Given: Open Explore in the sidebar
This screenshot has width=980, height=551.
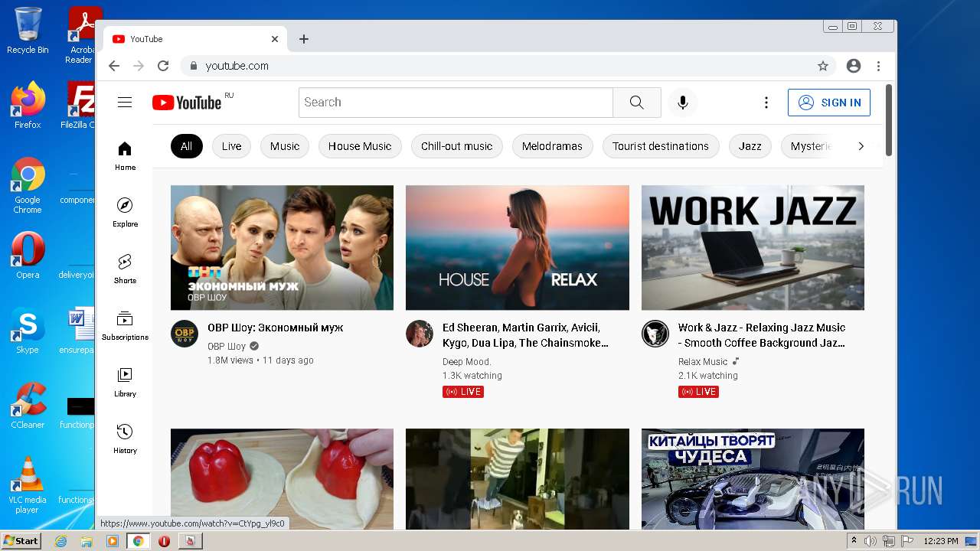Looking at the screenshot, I should (x=125, y=212).
